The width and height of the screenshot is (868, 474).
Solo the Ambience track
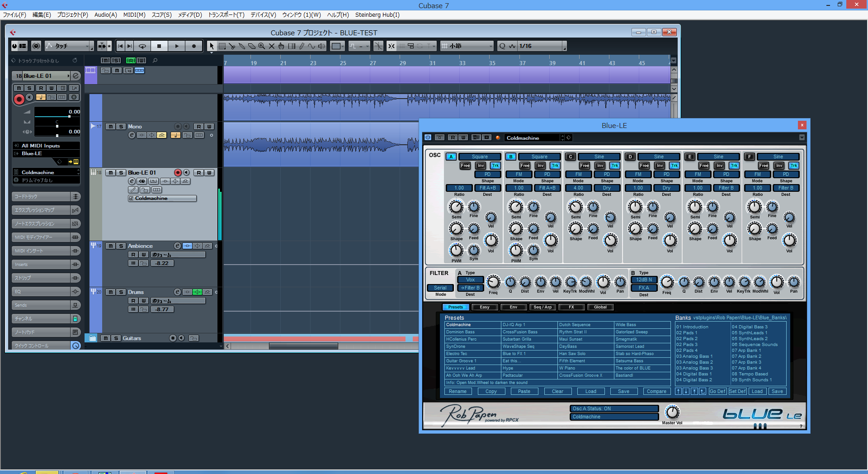point(121,246)
